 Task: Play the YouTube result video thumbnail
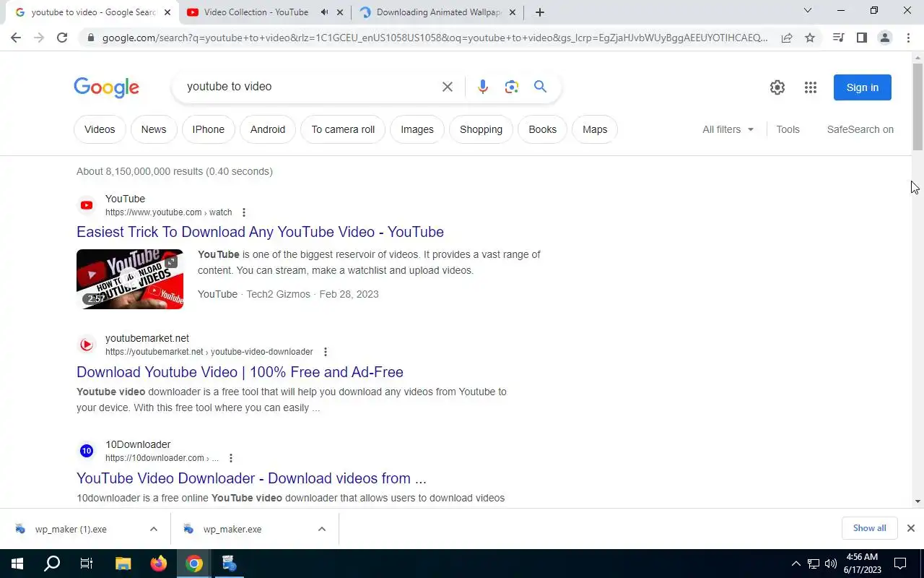click(130, 279)
